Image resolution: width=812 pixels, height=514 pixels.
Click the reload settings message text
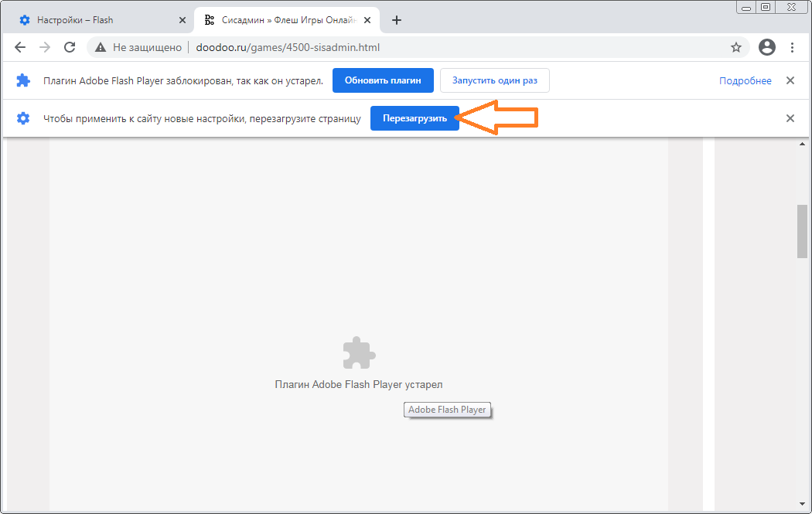coord(202,118)
